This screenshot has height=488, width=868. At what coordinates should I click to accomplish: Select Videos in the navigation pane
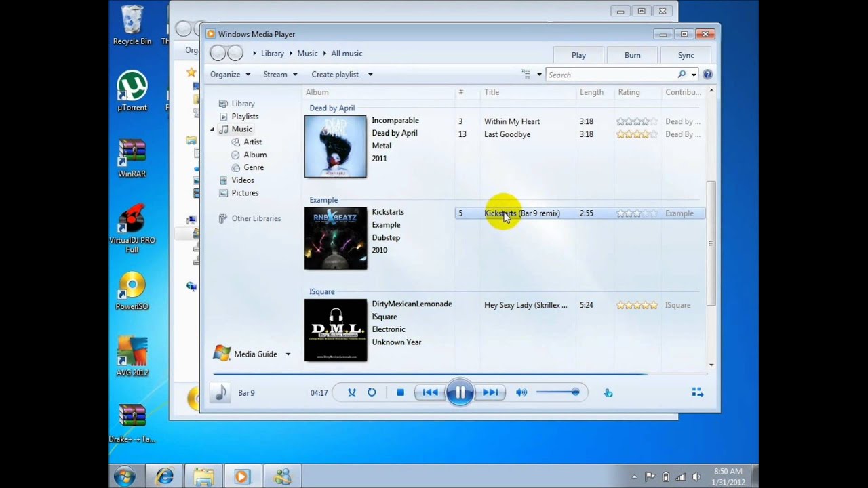tap(243, 180)
